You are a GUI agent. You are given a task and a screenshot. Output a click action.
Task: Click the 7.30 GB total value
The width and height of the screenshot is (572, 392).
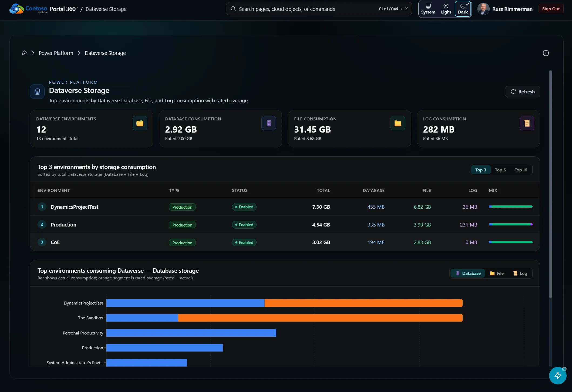click(321, 207)
